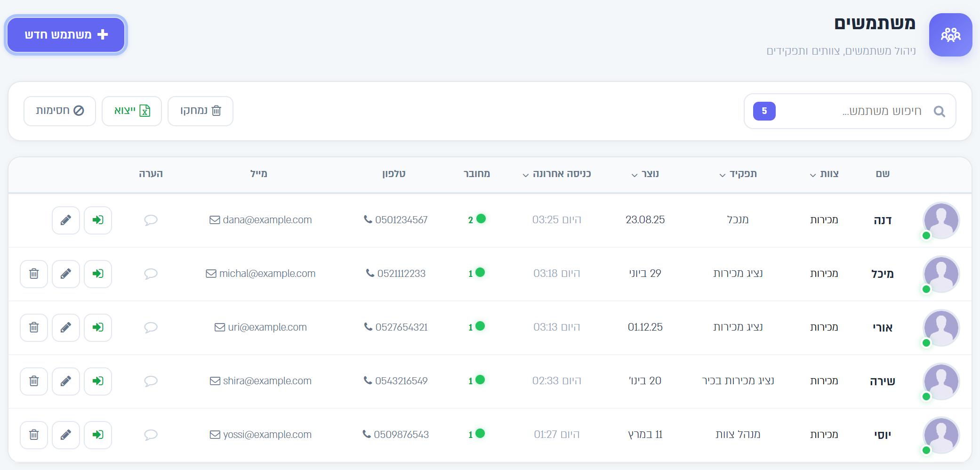Delete user אורי with the trash icon

[34, 327]
